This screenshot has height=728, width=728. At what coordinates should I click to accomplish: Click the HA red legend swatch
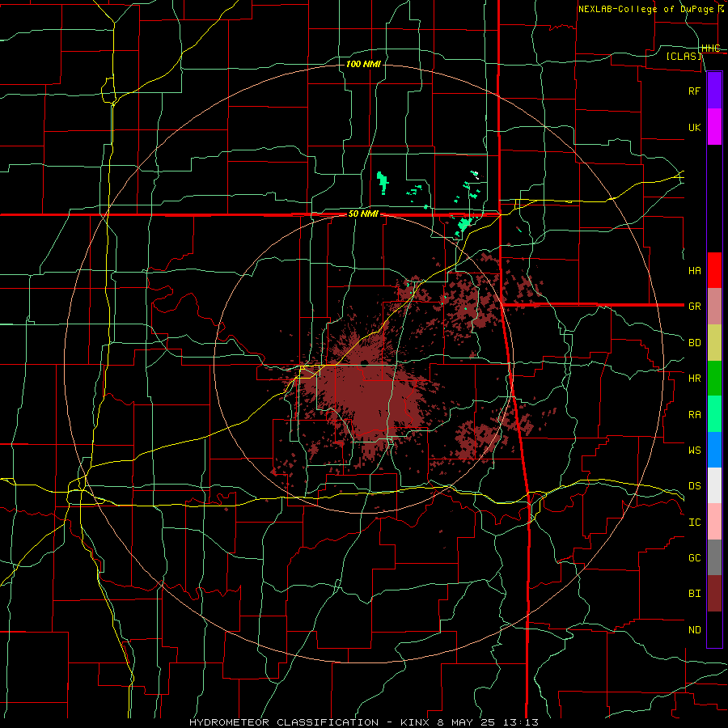pos(714,270)
